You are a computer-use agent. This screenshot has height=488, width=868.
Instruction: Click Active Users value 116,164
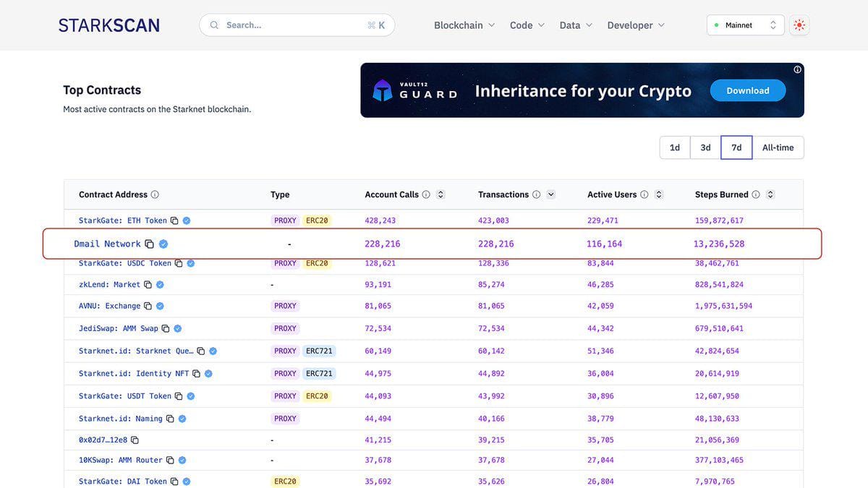605,244
